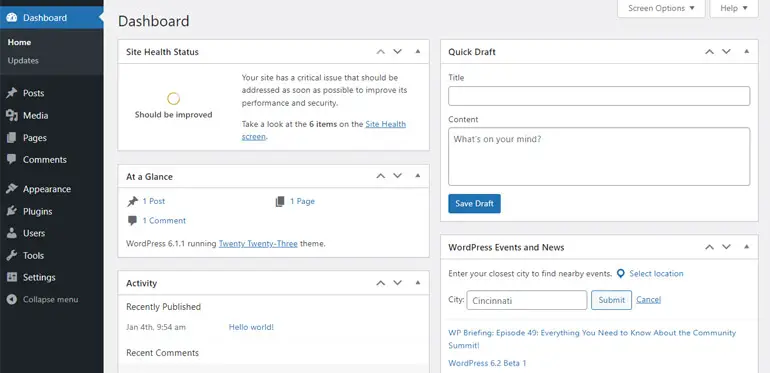Click the Site Health status circle indicator
The image size is (770, 373).
pyautogui.click(x=173, y=99)
